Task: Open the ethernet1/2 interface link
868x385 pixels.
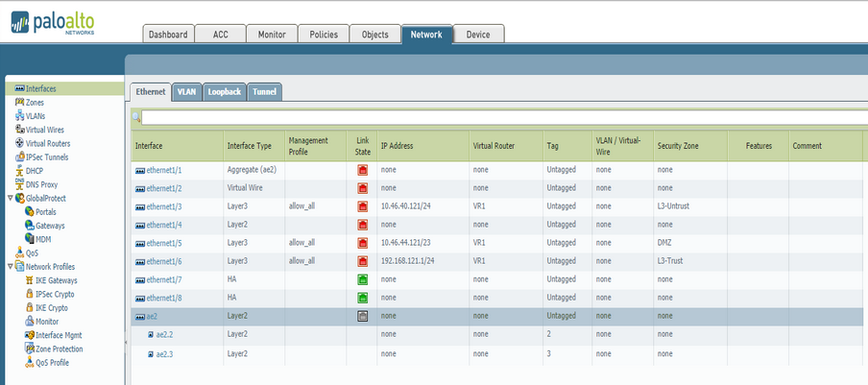Action: [164, 188]
